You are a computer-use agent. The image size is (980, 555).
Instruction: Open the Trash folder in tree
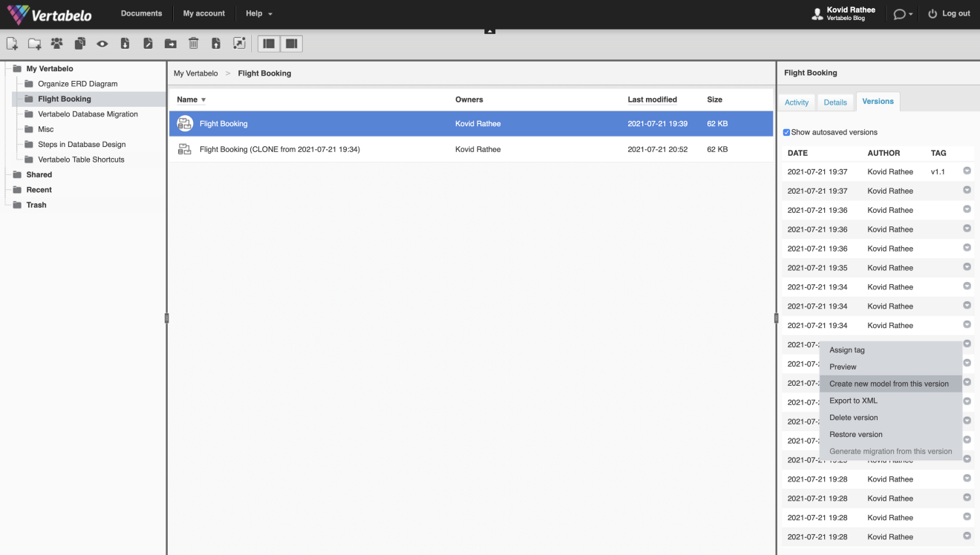coord(36,205)
